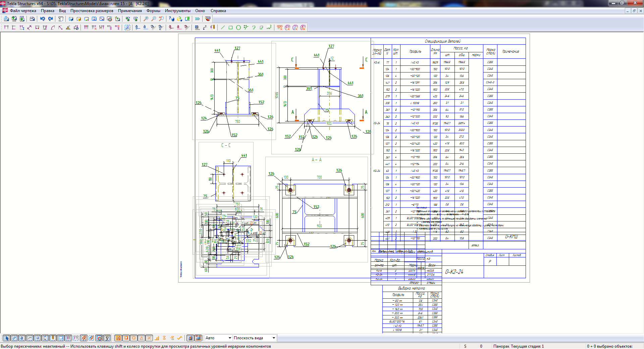Image resolution: width=644 pixels, height=349 pixels.
Task: Select the green circle drawing tool
Action: [238, 28]
